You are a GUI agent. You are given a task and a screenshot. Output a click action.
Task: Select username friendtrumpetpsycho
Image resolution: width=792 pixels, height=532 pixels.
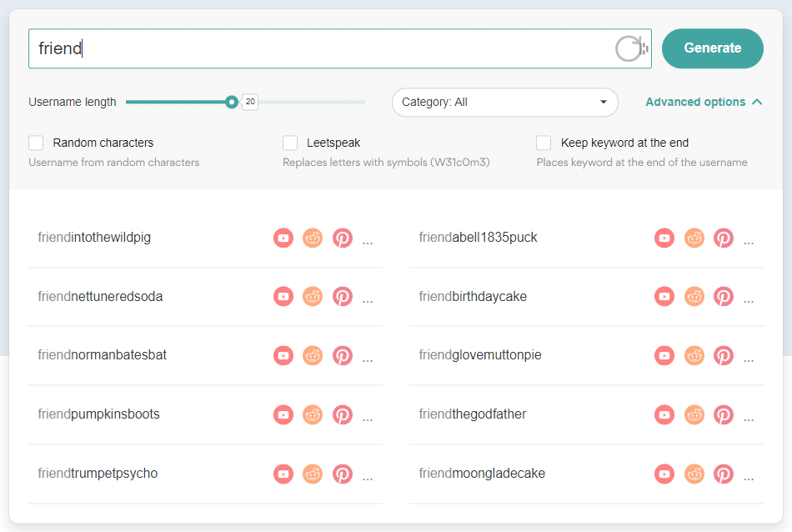click(x=98, y=473)
